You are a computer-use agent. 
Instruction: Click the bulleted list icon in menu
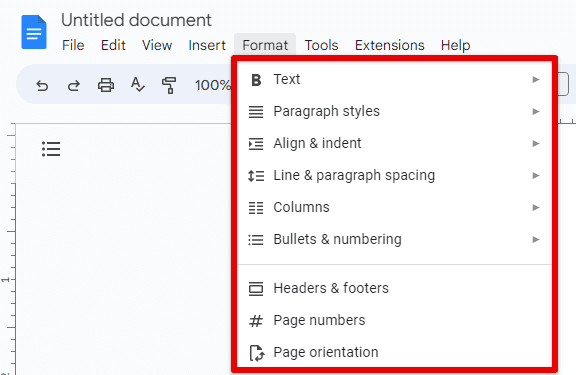point(256,240)
